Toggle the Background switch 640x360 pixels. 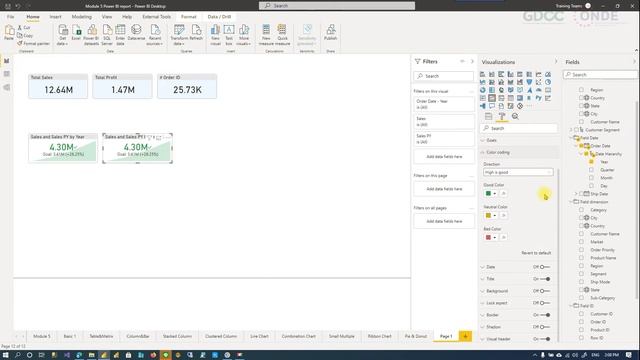545,291
